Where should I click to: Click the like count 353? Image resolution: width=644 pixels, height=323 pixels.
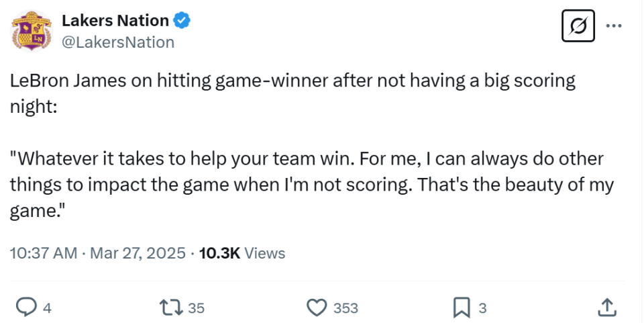[x=345, y=308]
